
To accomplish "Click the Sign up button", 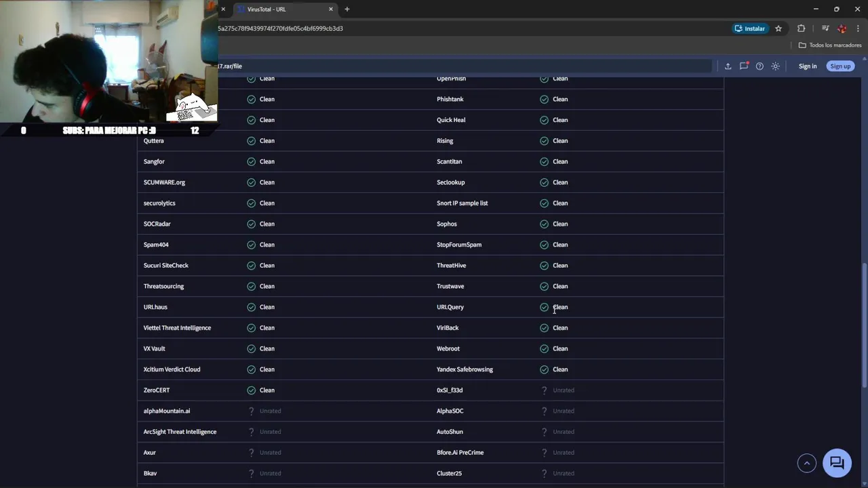I will click(x=840, y=66).
